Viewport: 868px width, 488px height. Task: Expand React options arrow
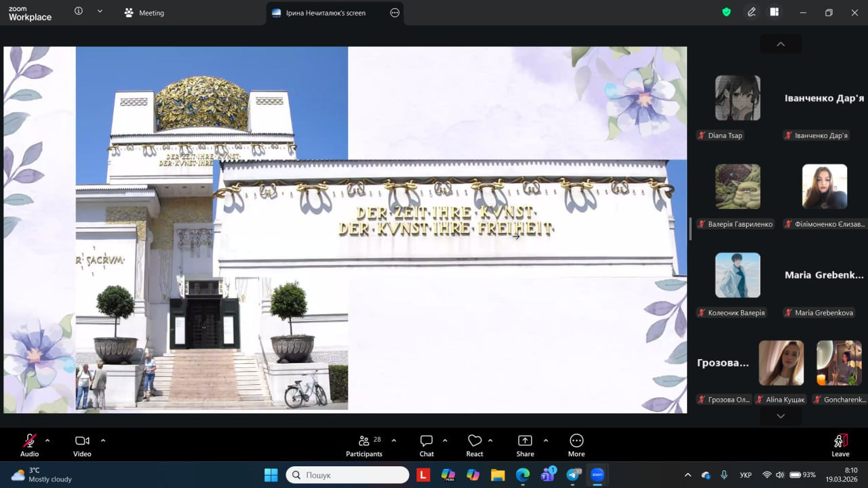point(490,440)
